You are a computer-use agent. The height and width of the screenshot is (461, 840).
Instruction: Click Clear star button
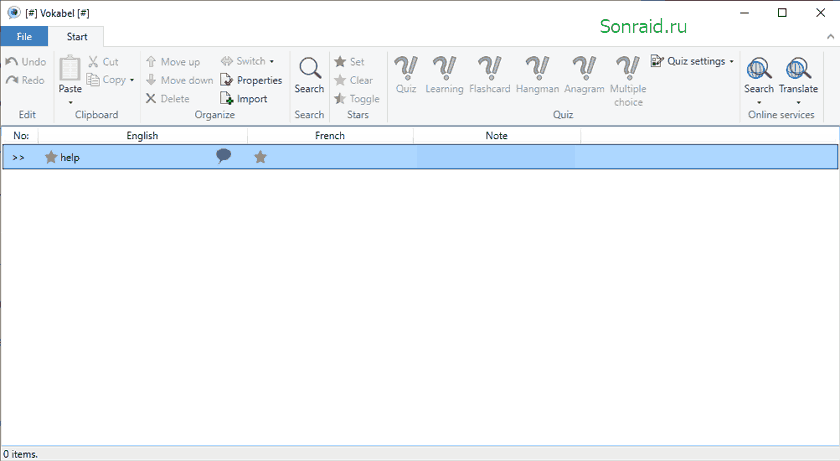353,80
